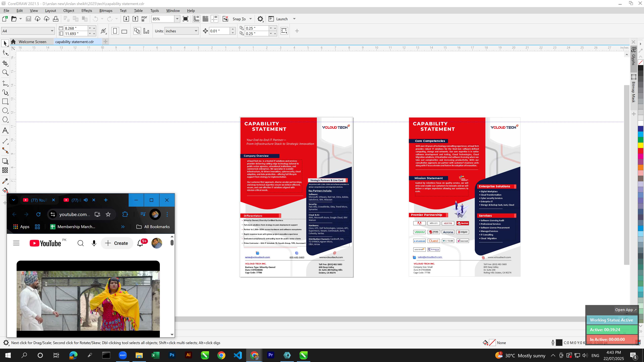Open All Bookmarks in Chrome
644x362 pixels.
click(x=153, y=227)
